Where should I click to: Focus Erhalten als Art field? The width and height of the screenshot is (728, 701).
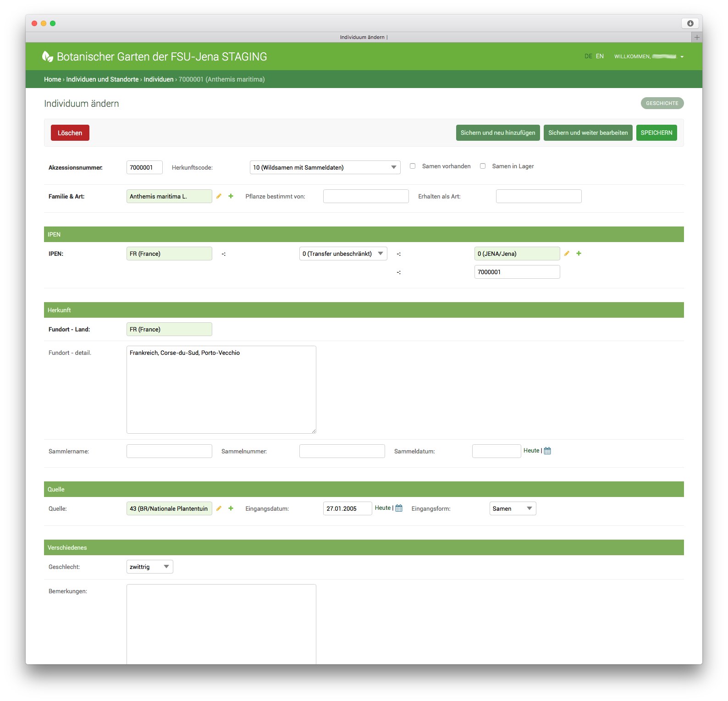coord(539,196)
